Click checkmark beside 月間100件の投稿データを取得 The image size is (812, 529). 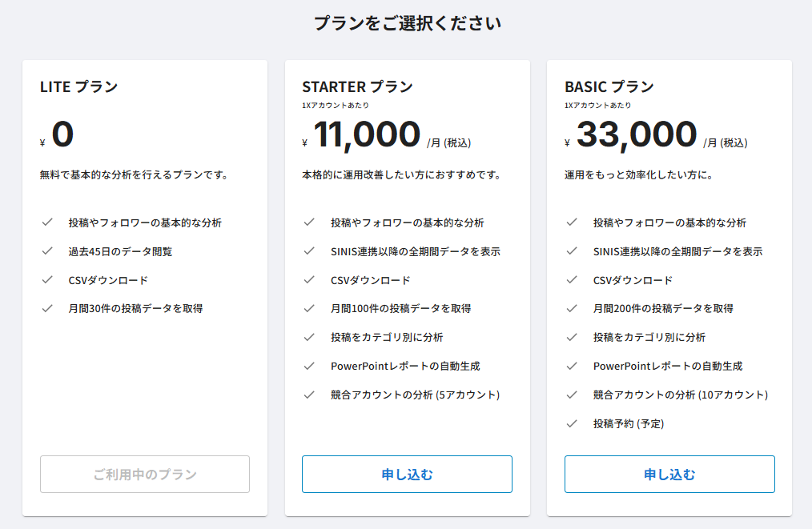point(309,308)
